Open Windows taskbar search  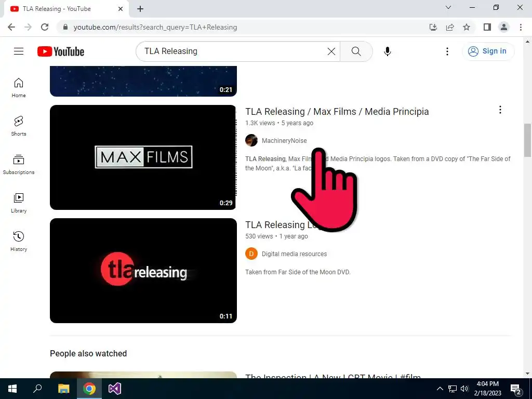coord(37,389)
